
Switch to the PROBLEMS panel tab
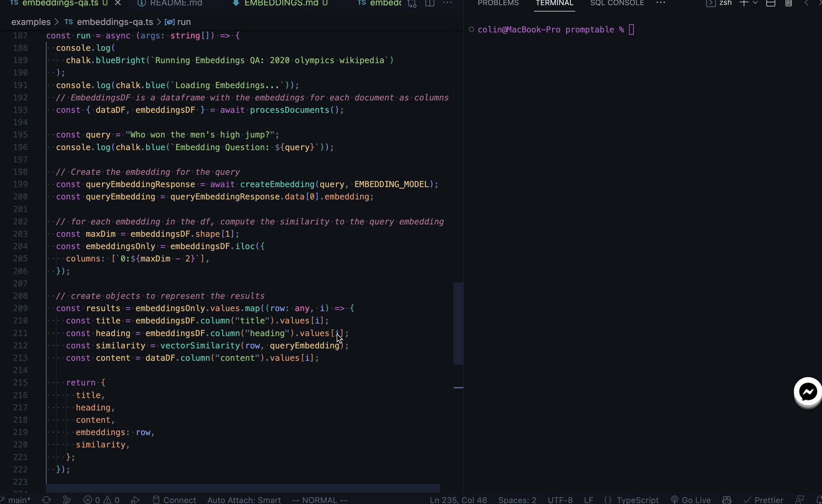point(498,3)
